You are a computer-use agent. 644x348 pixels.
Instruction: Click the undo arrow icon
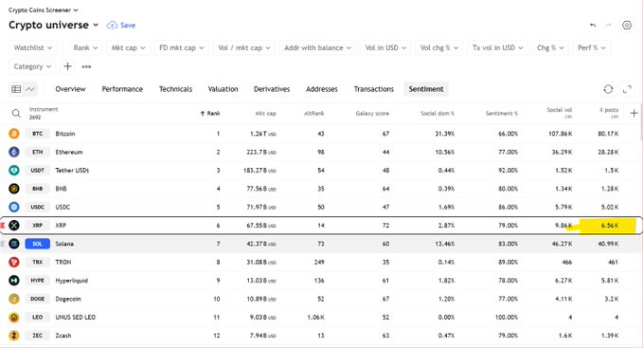[593, 25]
